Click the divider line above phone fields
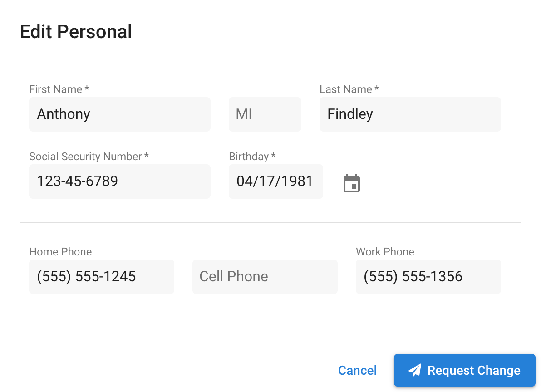This screenshot has width=541, height=392. point(270,223)
